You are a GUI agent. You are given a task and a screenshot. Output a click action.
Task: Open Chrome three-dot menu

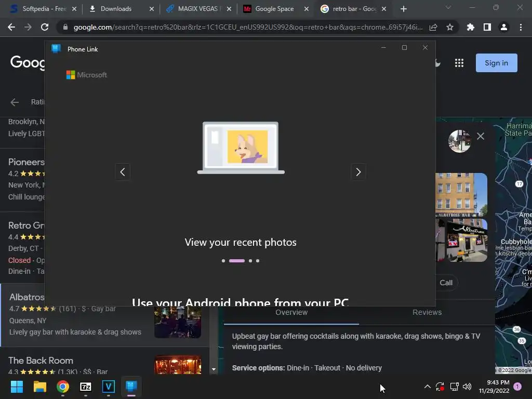click(x=521, y=27)
